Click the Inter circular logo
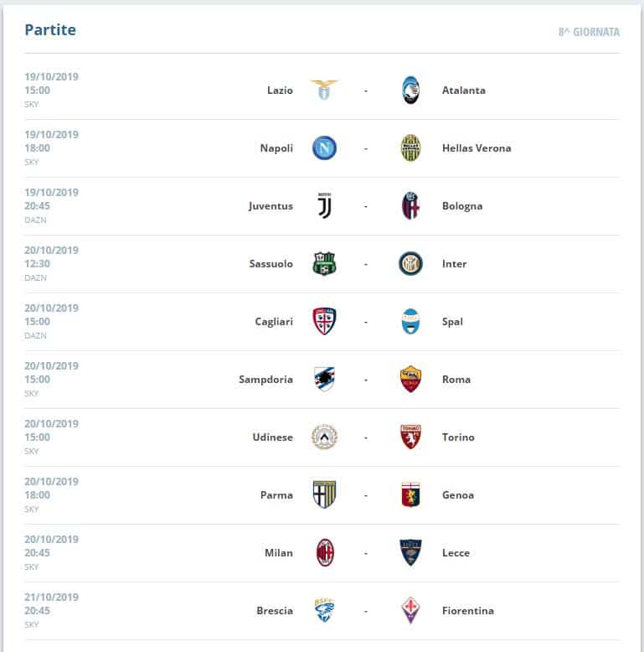The width and height of the screenshot is (644, 652). (410, 263)
